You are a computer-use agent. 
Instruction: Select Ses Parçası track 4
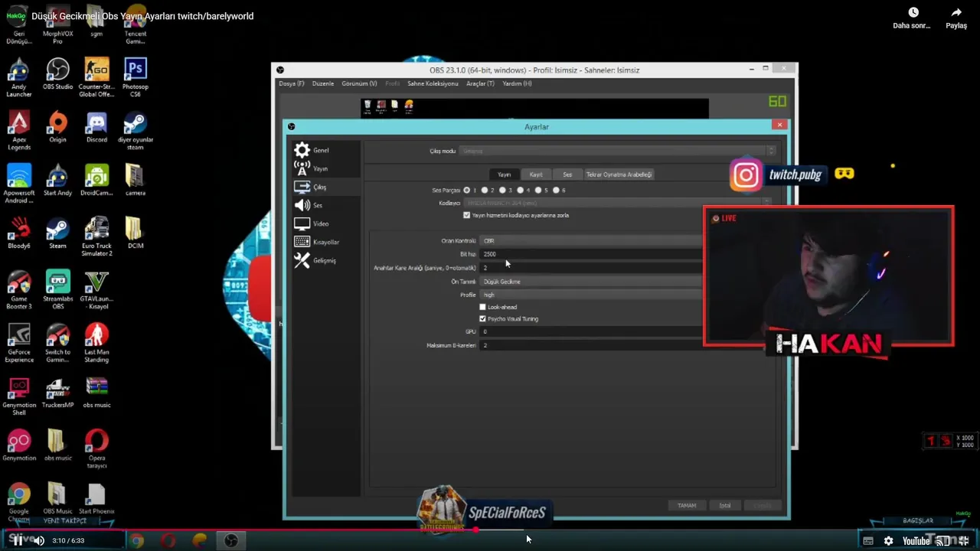point(521,190)
